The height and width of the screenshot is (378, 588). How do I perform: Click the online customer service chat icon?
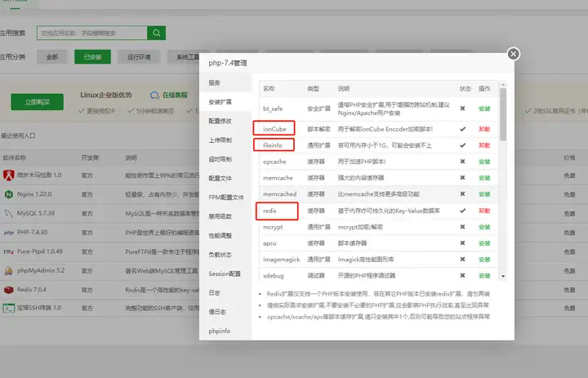(x=154, y=96)
